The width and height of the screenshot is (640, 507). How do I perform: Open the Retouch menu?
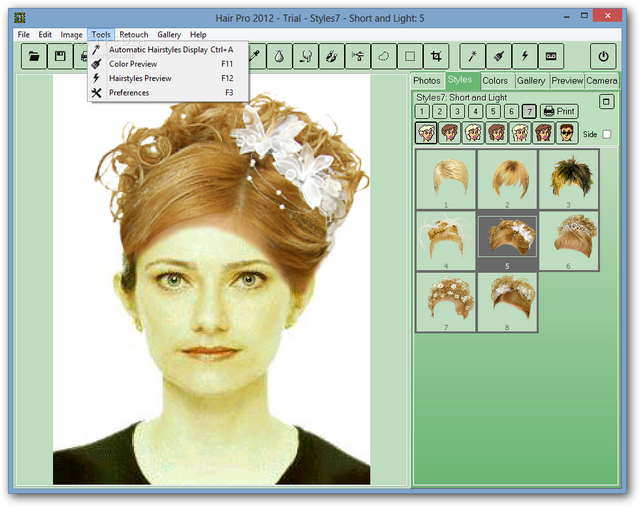pyautogui.click(x=133, y=35)
